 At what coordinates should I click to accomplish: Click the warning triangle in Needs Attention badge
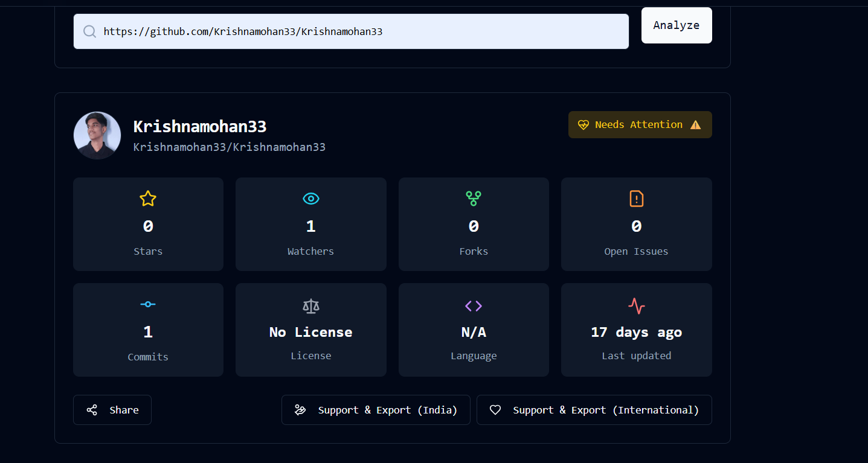(x=696, y=125)
